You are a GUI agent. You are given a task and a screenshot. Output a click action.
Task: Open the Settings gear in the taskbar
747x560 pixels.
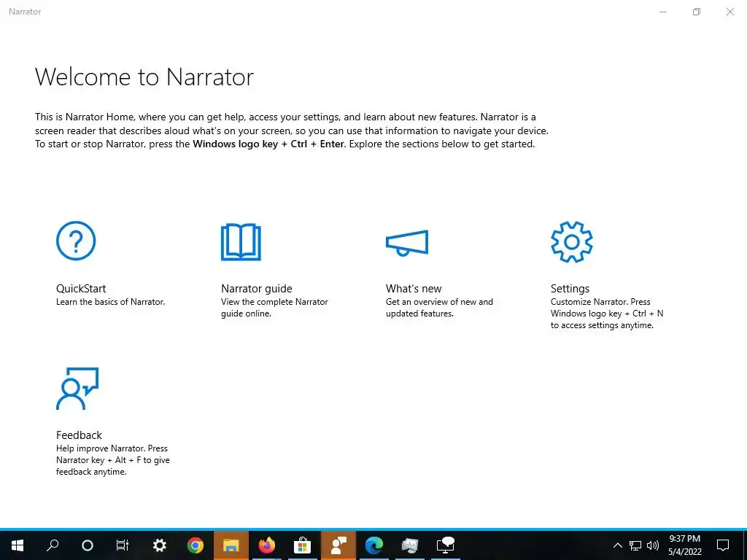tap(159, 545)
